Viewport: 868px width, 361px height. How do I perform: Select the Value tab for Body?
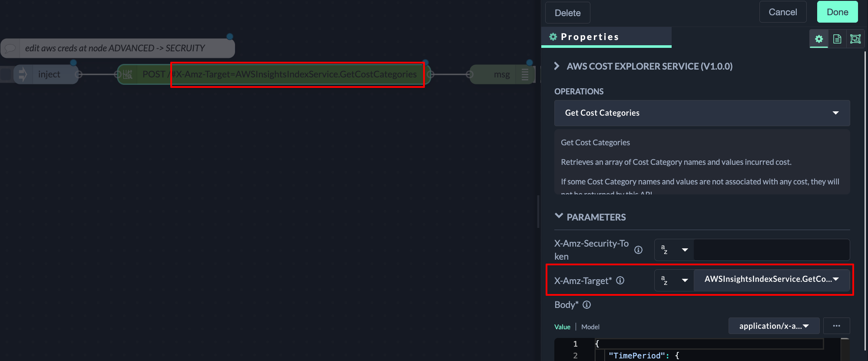(562, 327)
